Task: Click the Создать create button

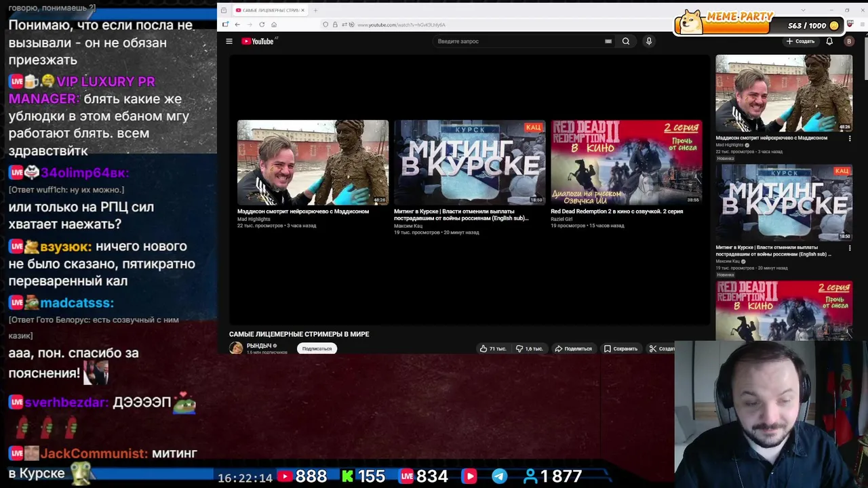Action: tap(801, 41)
